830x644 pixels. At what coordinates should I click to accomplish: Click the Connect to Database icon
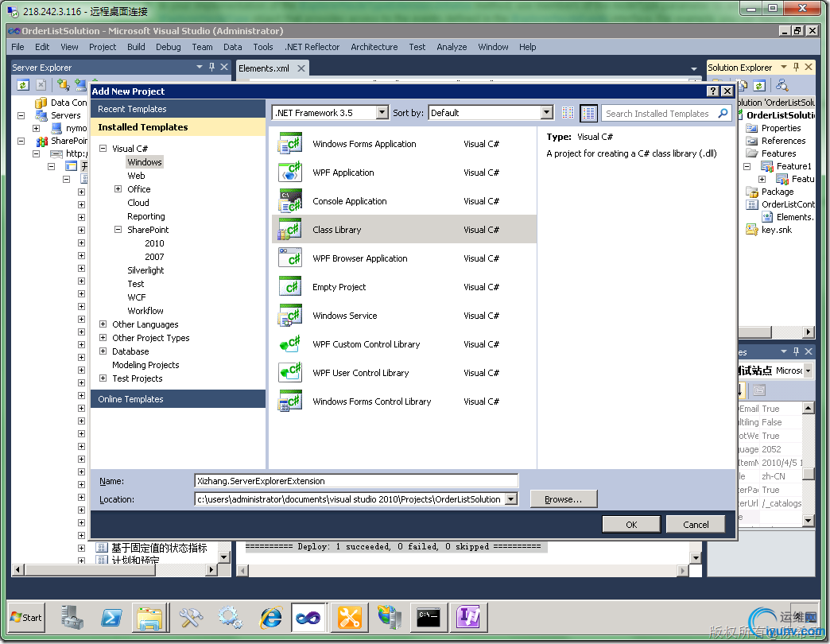[x=64, y=84]
